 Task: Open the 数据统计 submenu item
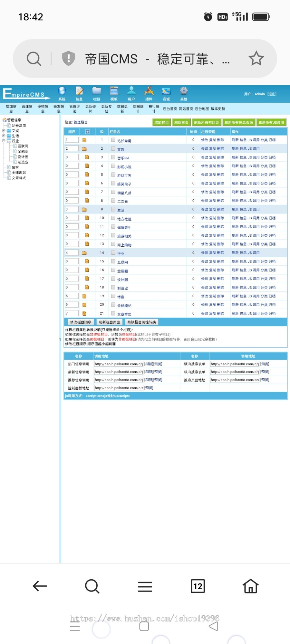pyautogui.click(x=138, y=109)
